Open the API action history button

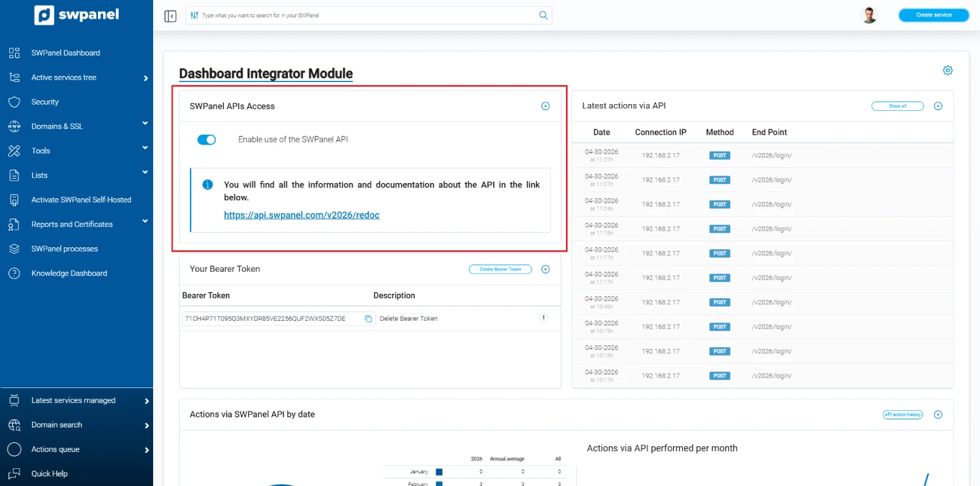pos(903,414)
